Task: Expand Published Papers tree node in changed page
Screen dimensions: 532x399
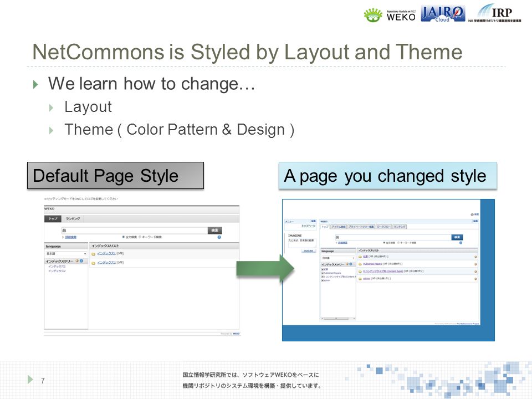Action: (x=323, y=273)
